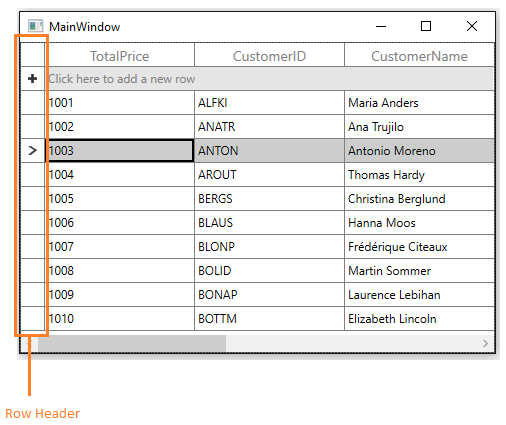The height and width of the screenshot is (425, 506).
Task: Select the cell with value 1001
Action: 120,103
